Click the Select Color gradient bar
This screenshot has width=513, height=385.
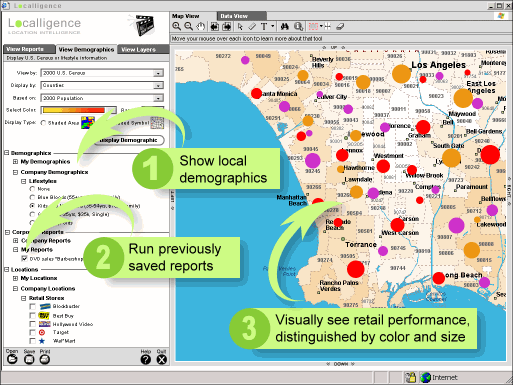click(78, 110)
